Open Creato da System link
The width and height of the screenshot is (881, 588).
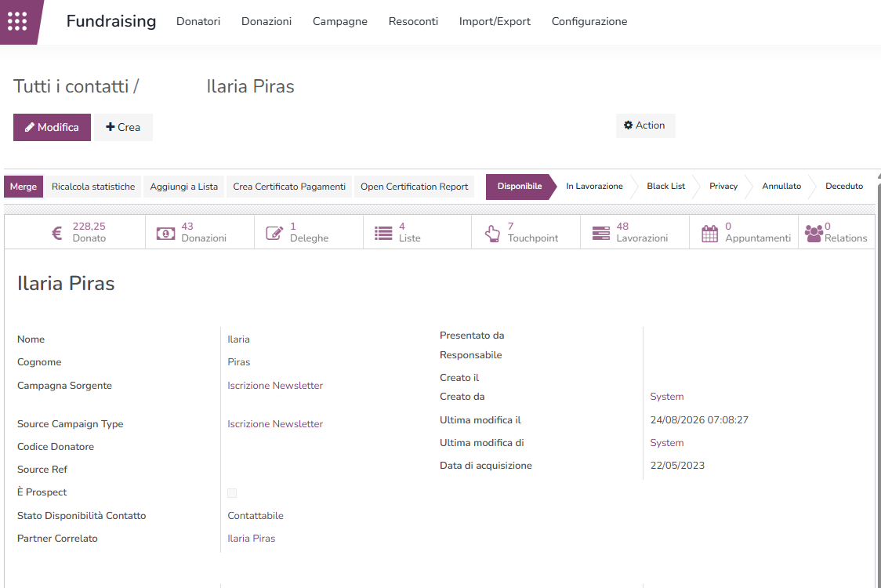[667, 396]
